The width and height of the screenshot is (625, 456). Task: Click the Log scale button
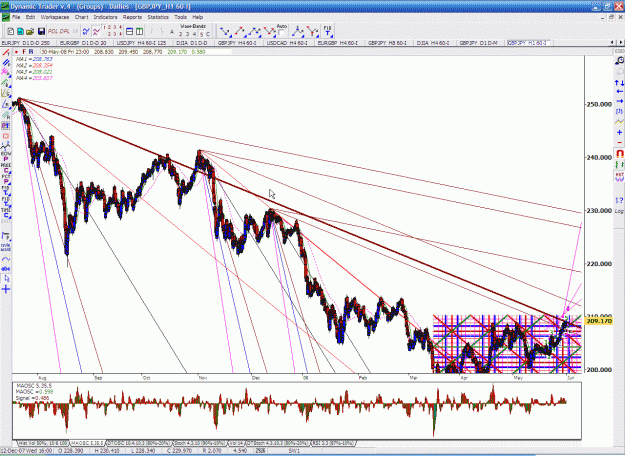point(619,211)
